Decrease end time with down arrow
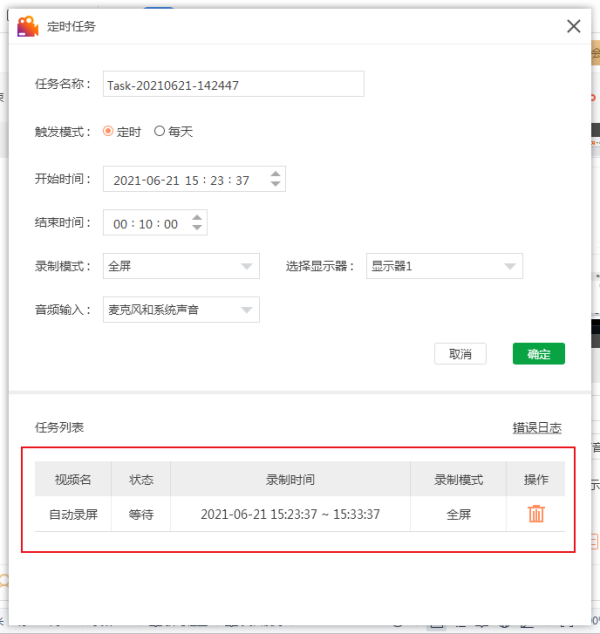The width and height of the screenshot is (600, 634). [x=197, y=227]
